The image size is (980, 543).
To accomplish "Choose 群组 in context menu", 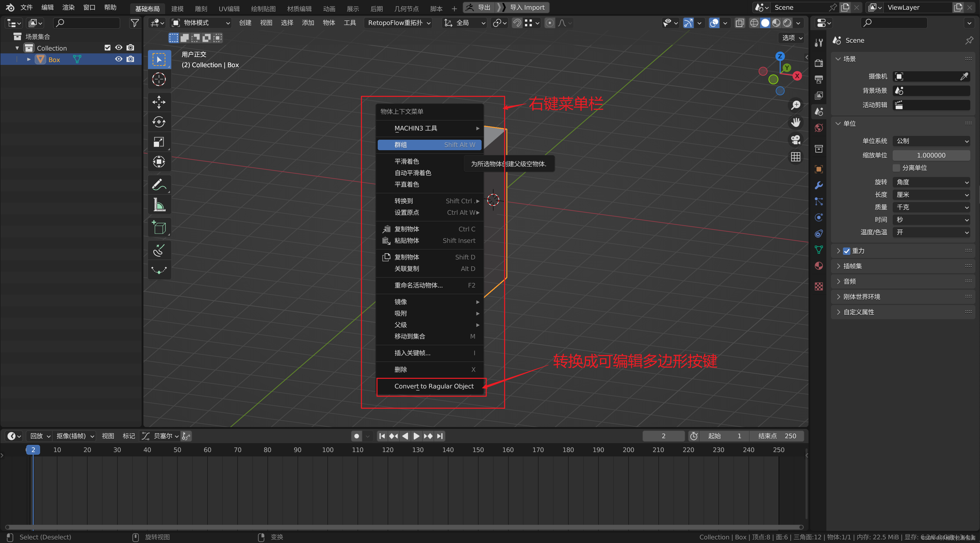I will [x=430, y=145].
